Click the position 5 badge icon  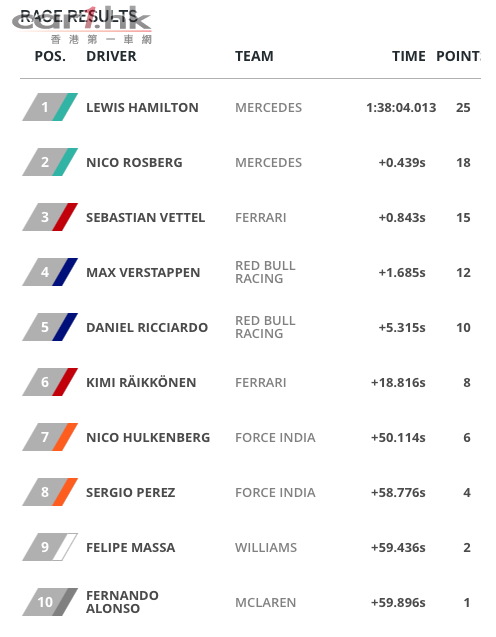pyautogui.click(x=50, y=327)
